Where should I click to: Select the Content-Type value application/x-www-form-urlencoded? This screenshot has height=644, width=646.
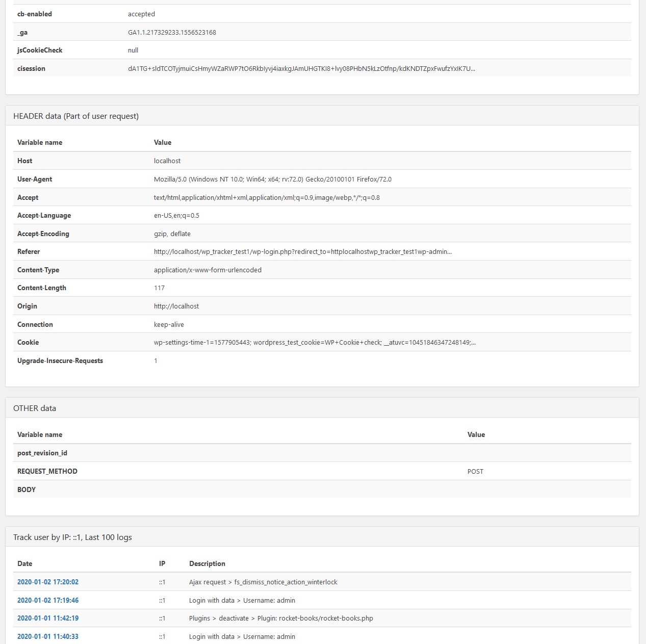[208, 270]
